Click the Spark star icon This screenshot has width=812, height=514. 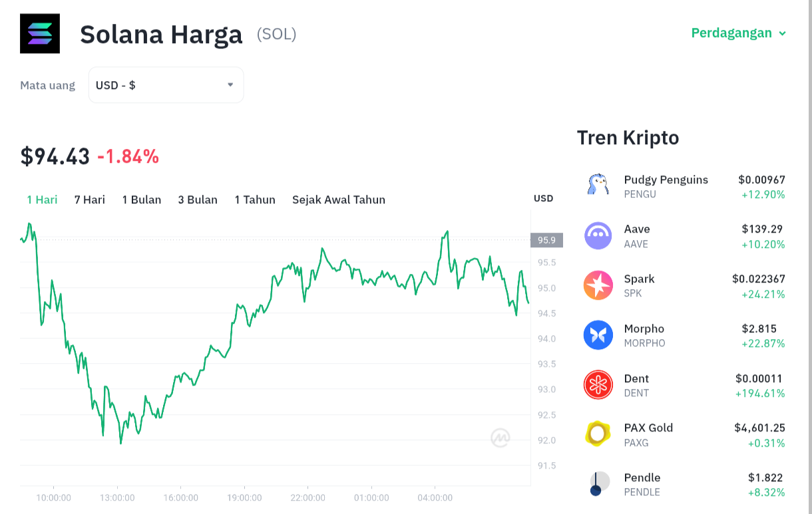598,285
